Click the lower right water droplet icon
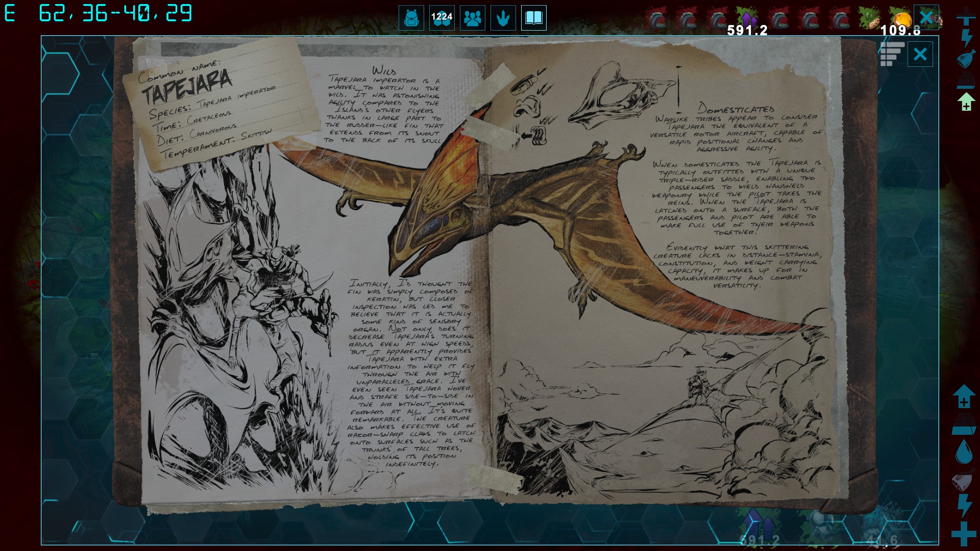This screenshot has height=551, width=980. [x=964, y=452]
